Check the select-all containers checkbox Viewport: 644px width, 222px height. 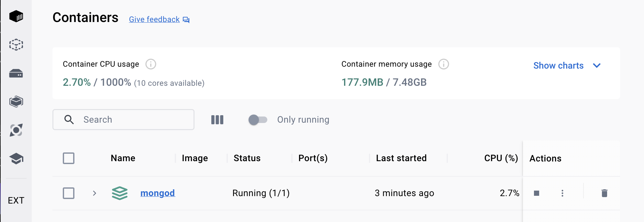[x=68, y=158]
